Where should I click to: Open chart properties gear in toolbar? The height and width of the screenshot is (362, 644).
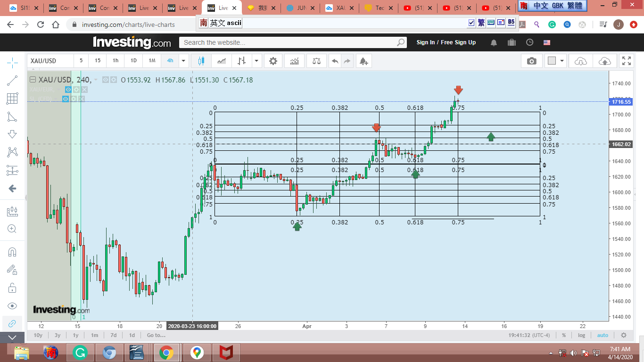point(273,61)
